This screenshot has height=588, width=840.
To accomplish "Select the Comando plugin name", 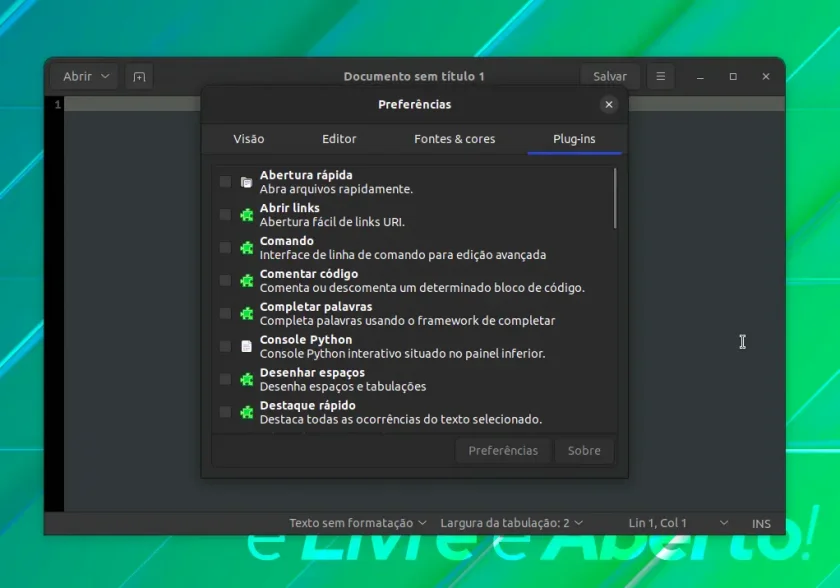I will click(x=287, y=241).
